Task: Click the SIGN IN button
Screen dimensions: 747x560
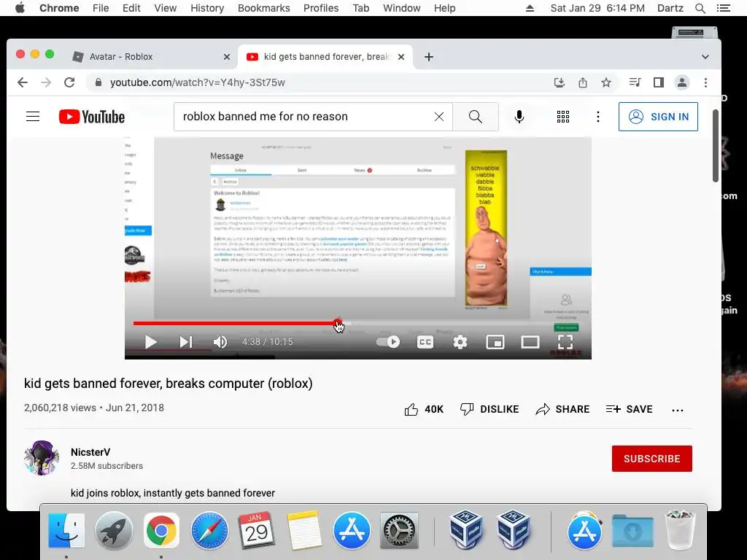Action: coord(658,117)
